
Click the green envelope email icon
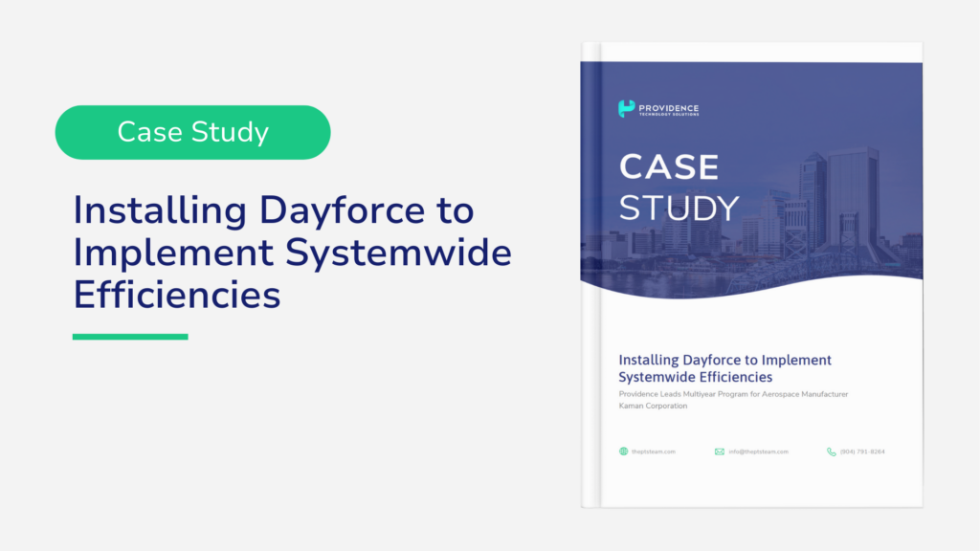coord(718,452)
